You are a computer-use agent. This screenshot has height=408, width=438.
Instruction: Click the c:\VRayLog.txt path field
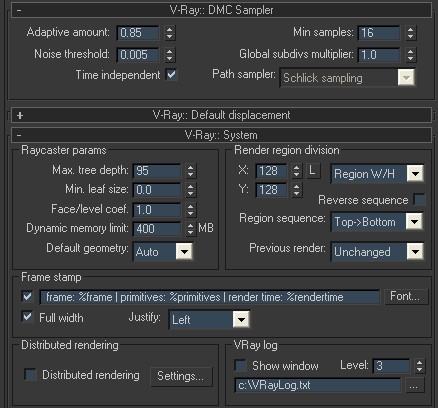pyautogui.click(x=318, y=386)
